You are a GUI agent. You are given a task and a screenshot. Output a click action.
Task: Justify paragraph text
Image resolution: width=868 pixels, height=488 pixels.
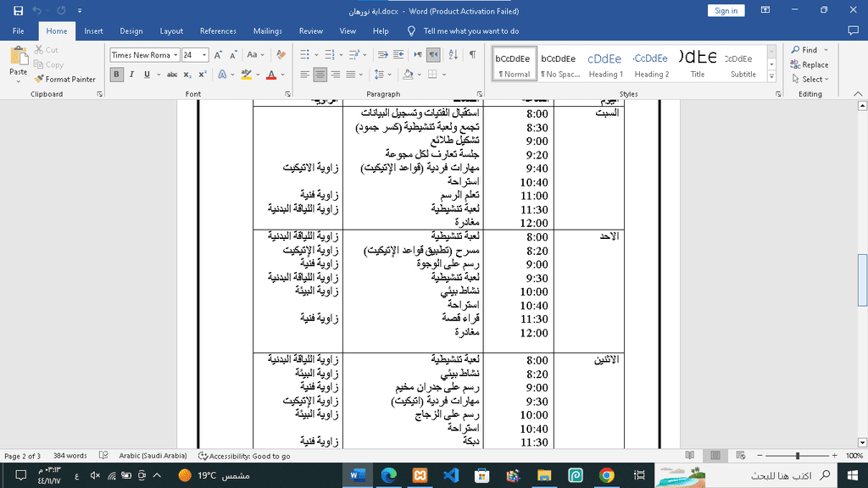pyautogui.click(x=350, y=75)
